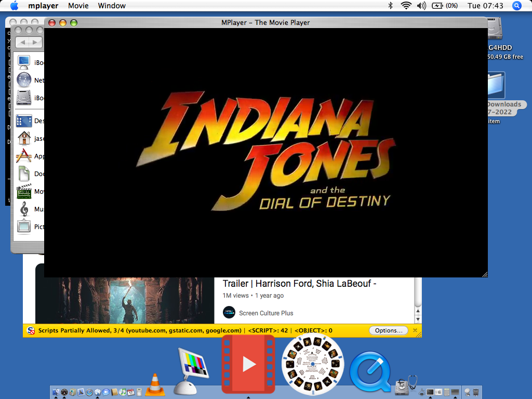
Task: Open the 'Trailer | Harrison Ford, Shia LaBeouf' link
Action: coord(299,283)
